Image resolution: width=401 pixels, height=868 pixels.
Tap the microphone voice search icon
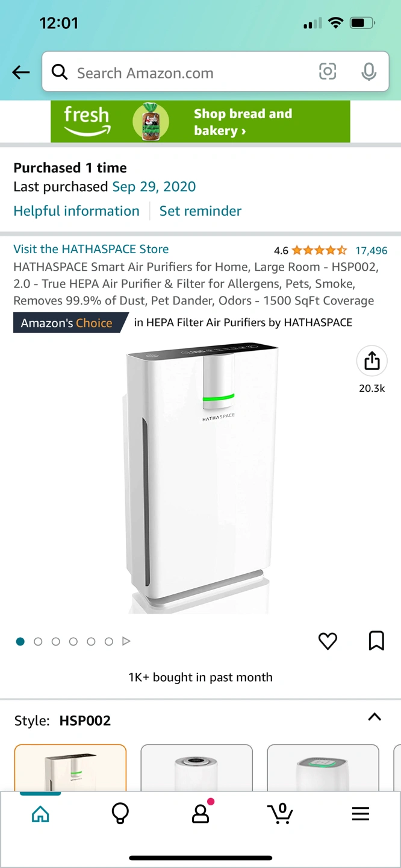(x=369, y=72)
